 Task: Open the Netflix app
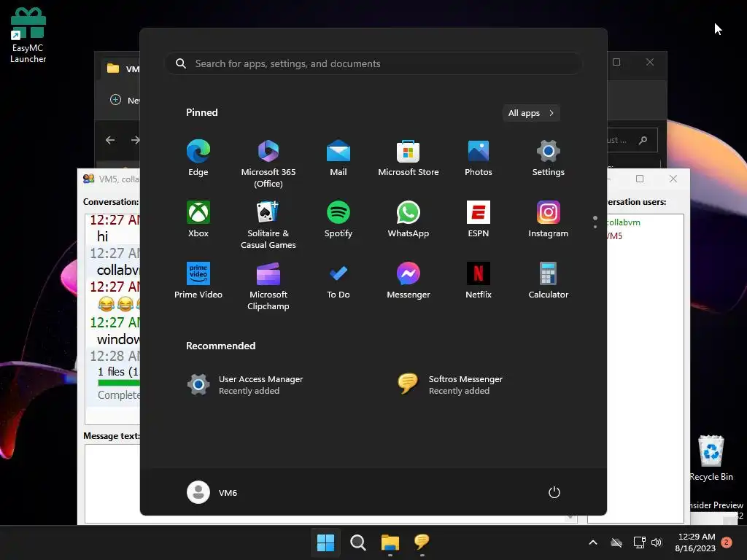pyautogui.click(x=479, y=281)
